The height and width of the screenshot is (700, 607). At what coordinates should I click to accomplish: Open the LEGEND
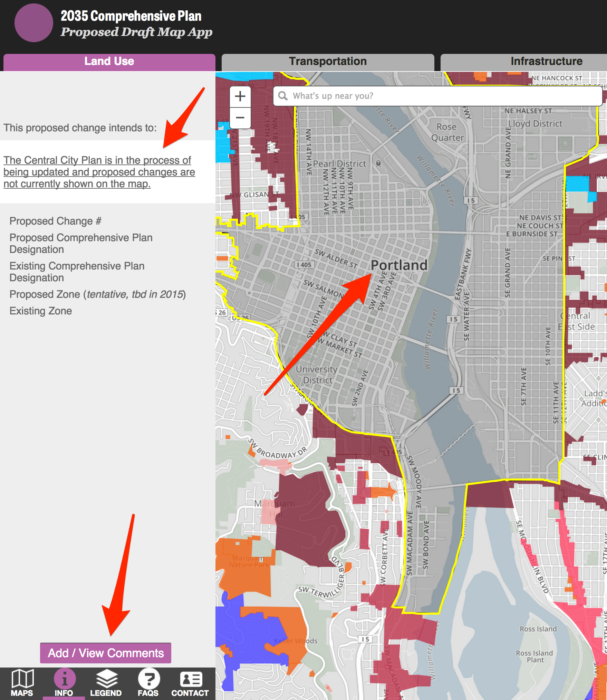pyautogui.click(x=106, y=682)
